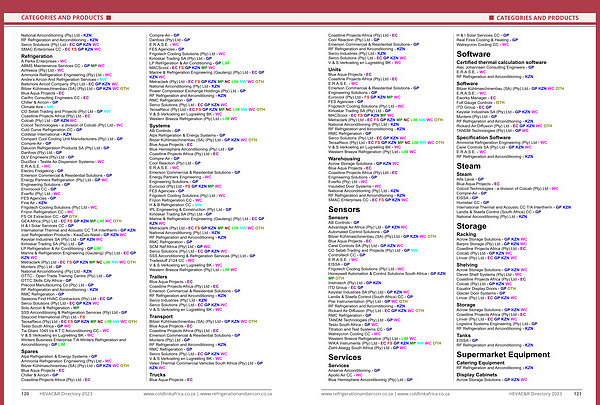Open www.coldlinkafrica.co.za link in page 120 footer
The image size is (600, 405).
(170, 394)
